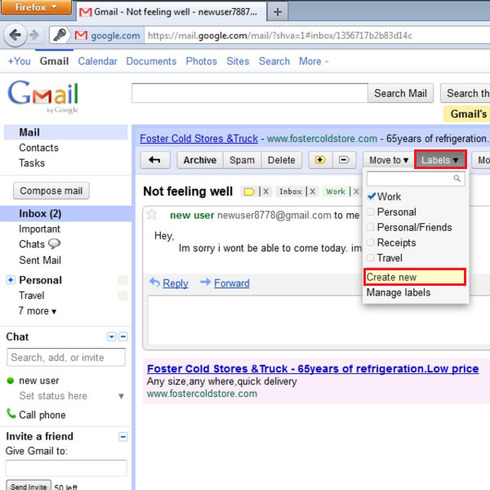Click the mark not important minus icon
Screen dimensions: 490x490
pyautogui.click(x=344, y=160)
